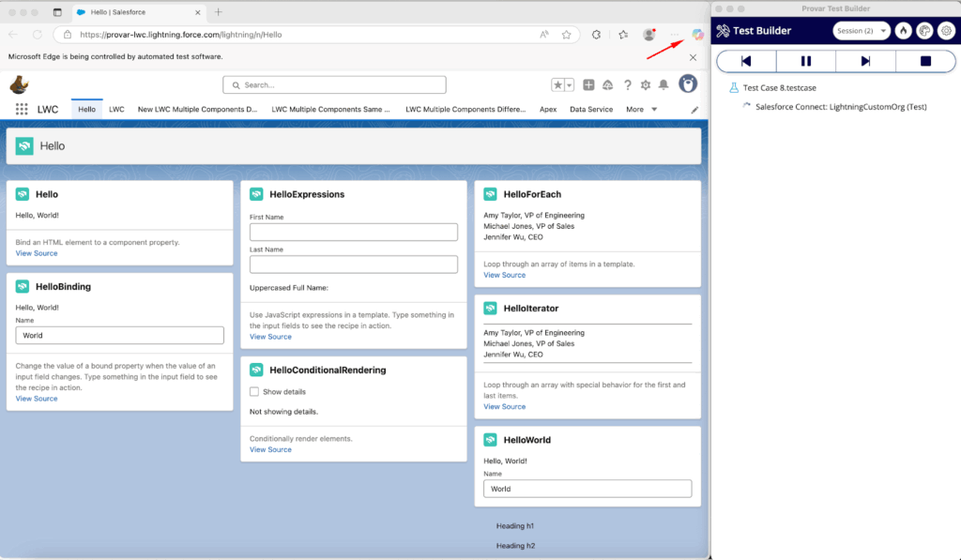Image resolution: width=961 pixels, height=560 pixels.
Task: Step back in Test Builder controls
Action: (746, 61)
